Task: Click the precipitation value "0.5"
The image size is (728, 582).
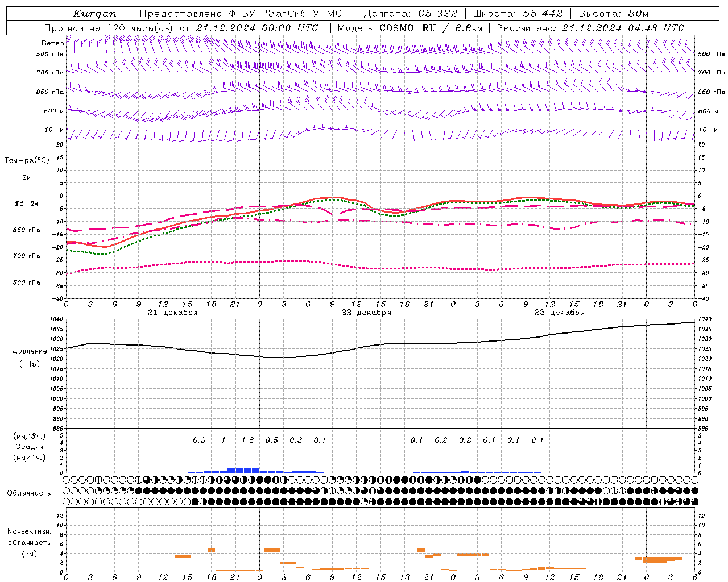Action: point(272,440)
